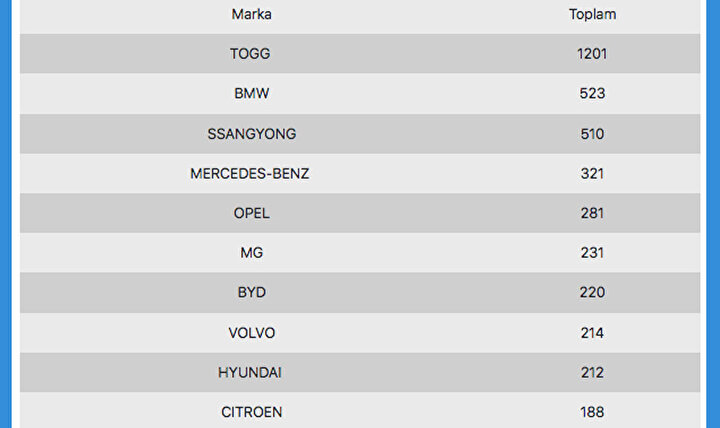Select the CITROEN brand cell

click(251, 412)
